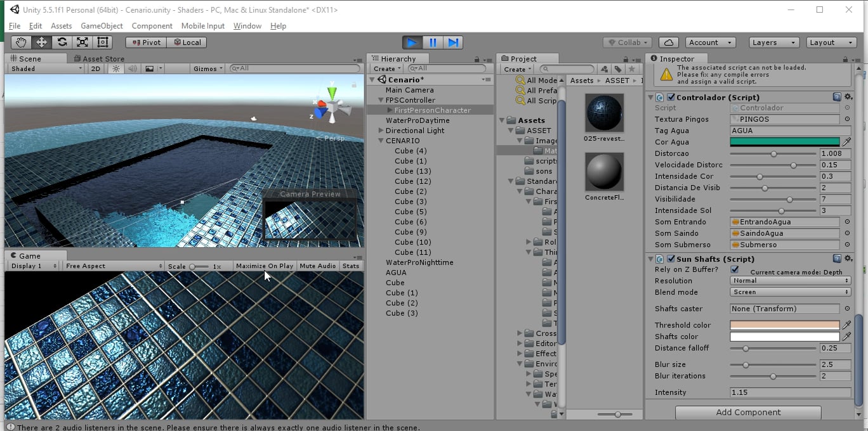The image size is (868, 431).
Task: Click the Cor Agua color swatch
Action: click(785, 142)
